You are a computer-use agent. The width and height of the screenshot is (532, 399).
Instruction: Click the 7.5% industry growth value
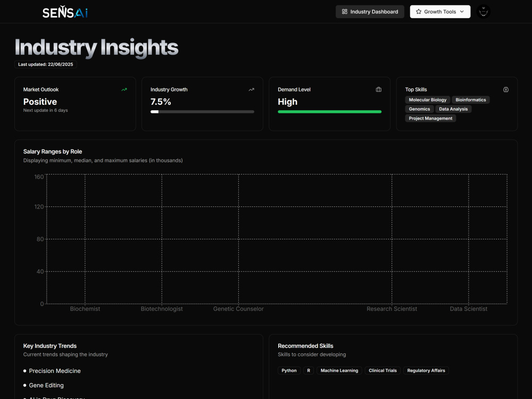[x=161, y=102]
